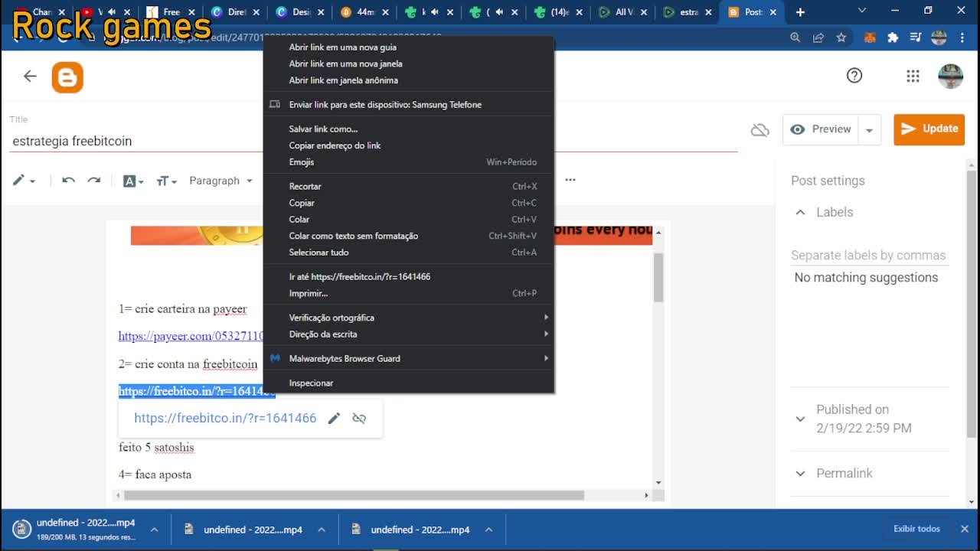Choose 'Copiar endereço do link'
The image size is (980, 551).
pyautogui.click(x=408, y=145)
